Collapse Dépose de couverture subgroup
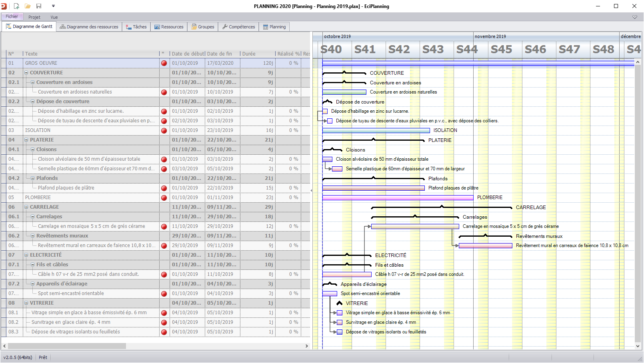This screenshot has height=363, width=644. tap(33, 102)
